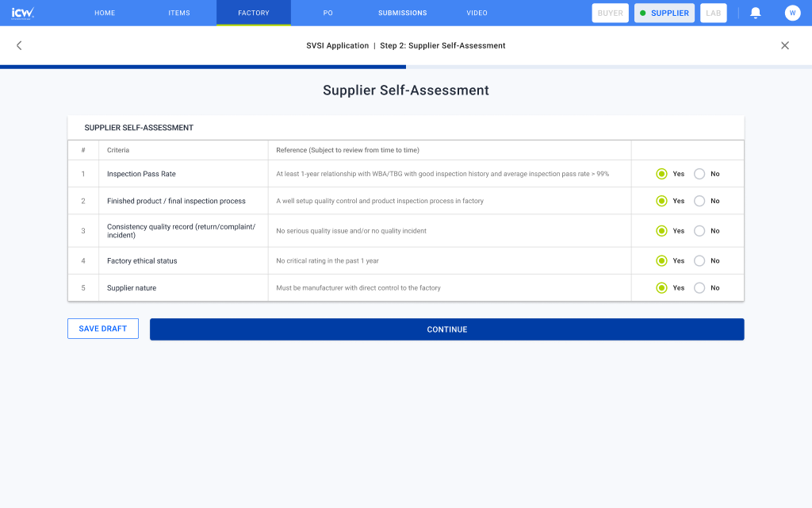Mark Yes for Consistency quality record
The height and width of the screenshot is (508, 812).
(661, 231)
